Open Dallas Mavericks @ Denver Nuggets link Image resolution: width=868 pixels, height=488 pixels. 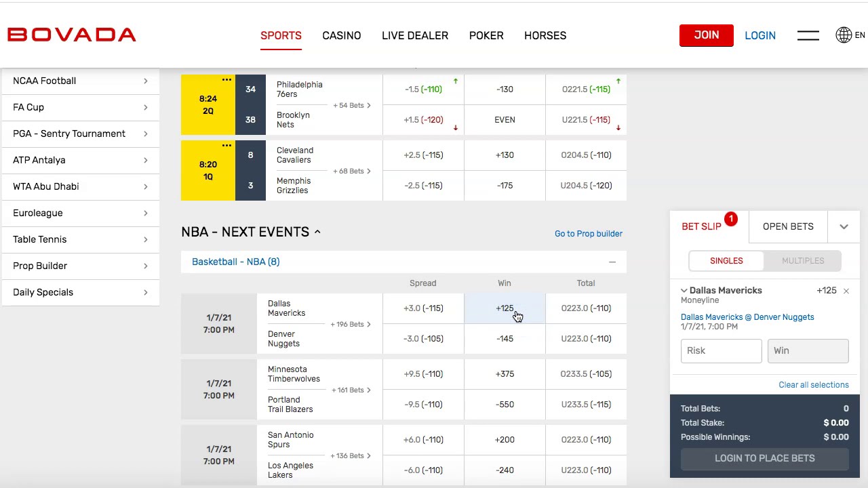(747, 317)
